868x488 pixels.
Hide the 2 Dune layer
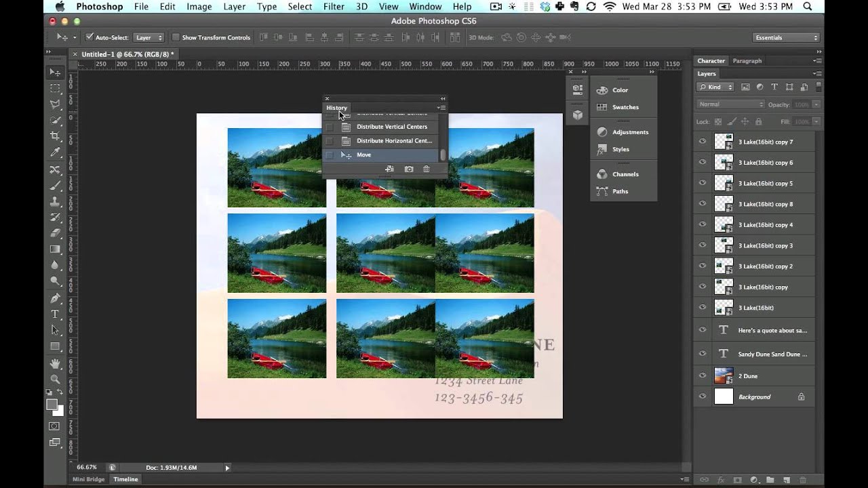703,375
